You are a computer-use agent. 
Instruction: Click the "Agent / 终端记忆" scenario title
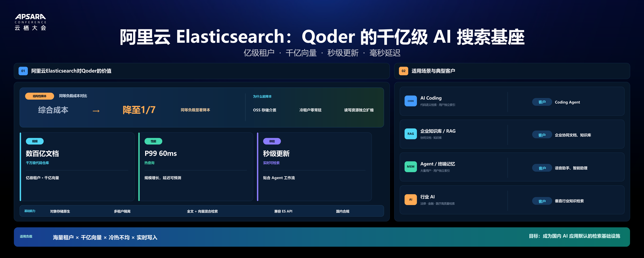coord(438,164)
